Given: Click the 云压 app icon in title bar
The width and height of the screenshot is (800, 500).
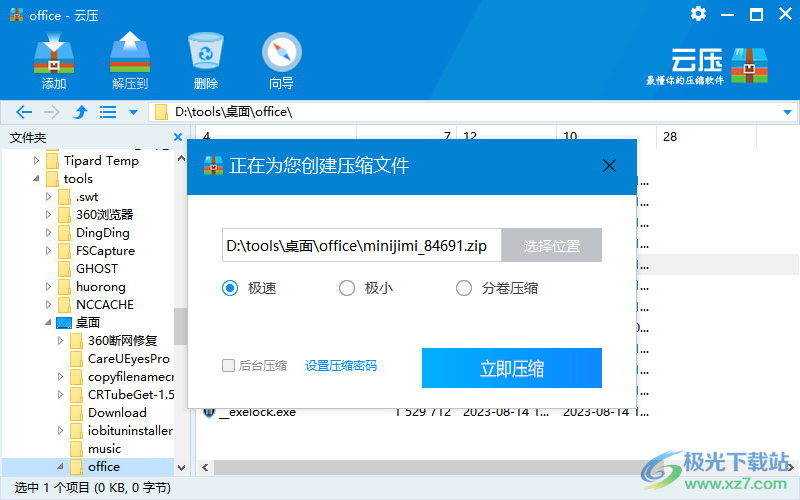Looking at the screenshot, I should point(16,15).
